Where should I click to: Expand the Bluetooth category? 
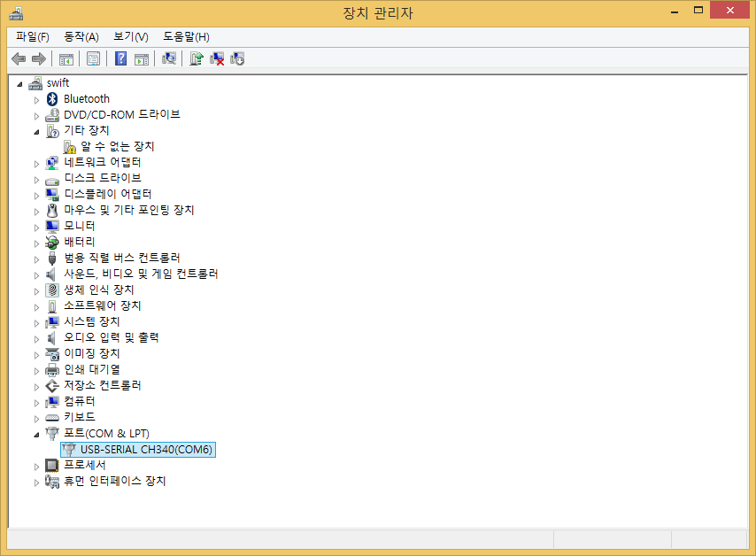point(36,100)
